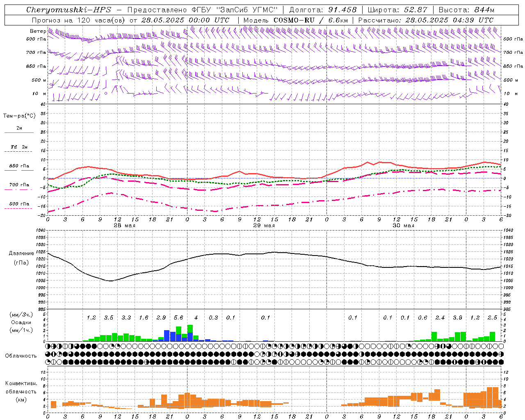Image resolution: width=525 pixels, height=420 pixels.
Task: Click the precipitation value '1.6'
Action: (144, 318)
